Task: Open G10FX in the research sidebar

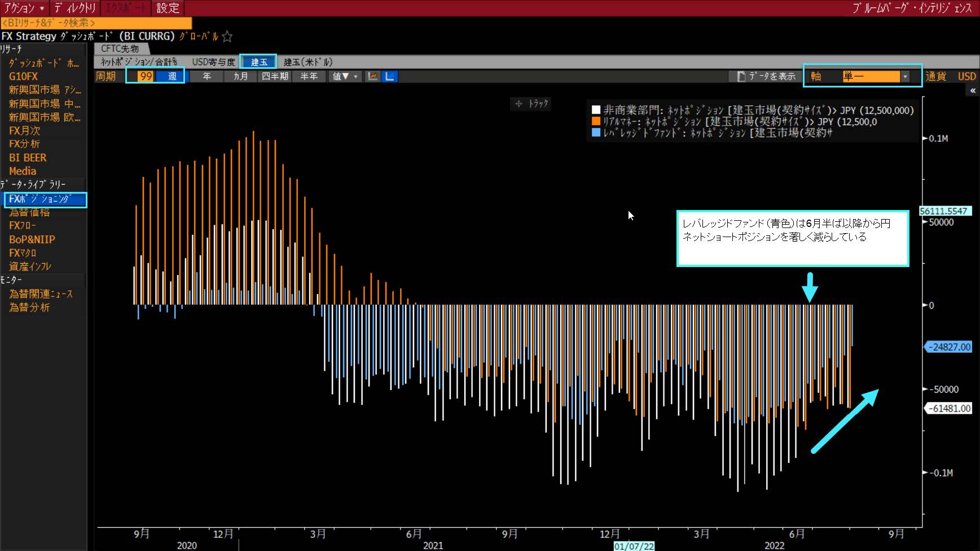Action: [x=23, y=76]
